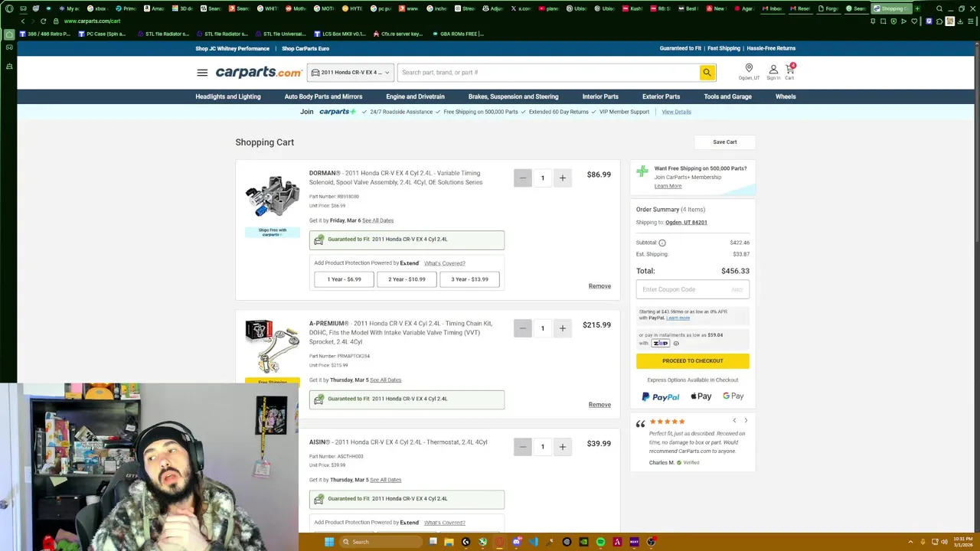
Task: Open Exterior Parts menu
Action: coord(661,97)
